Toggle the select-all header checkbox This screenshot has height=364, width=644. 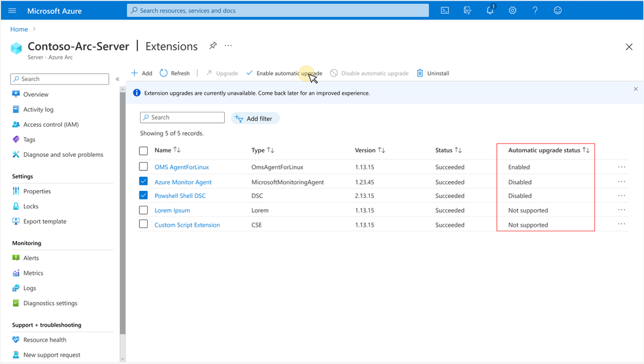click(x=143, y=150)
